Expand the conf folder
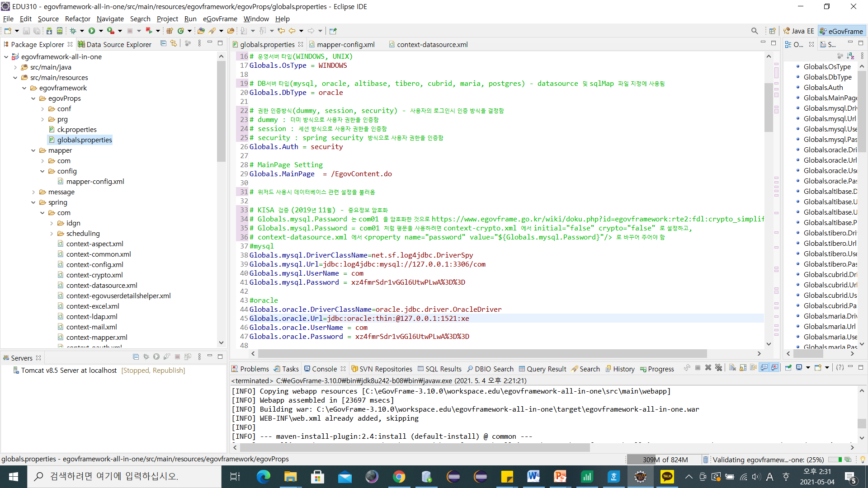This screenshot has width=868, height=488. [x=42, y=109]
